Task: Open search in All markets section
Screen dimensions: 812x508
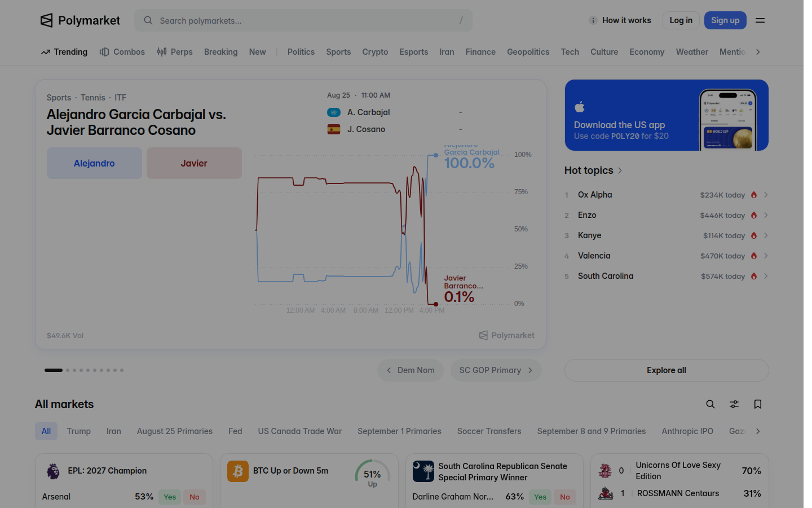Action: click(x=710, y=404)
